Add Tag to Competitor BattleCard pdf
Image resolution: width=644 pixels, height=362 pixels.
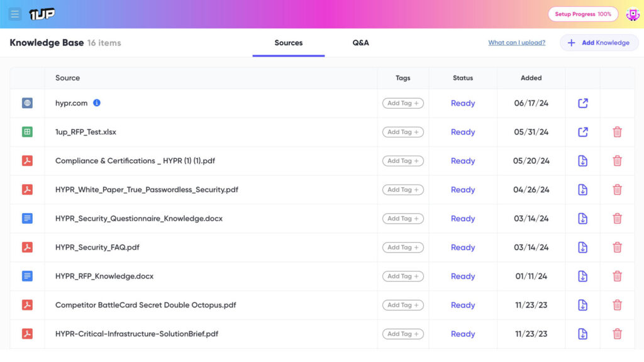click(403, 305)
